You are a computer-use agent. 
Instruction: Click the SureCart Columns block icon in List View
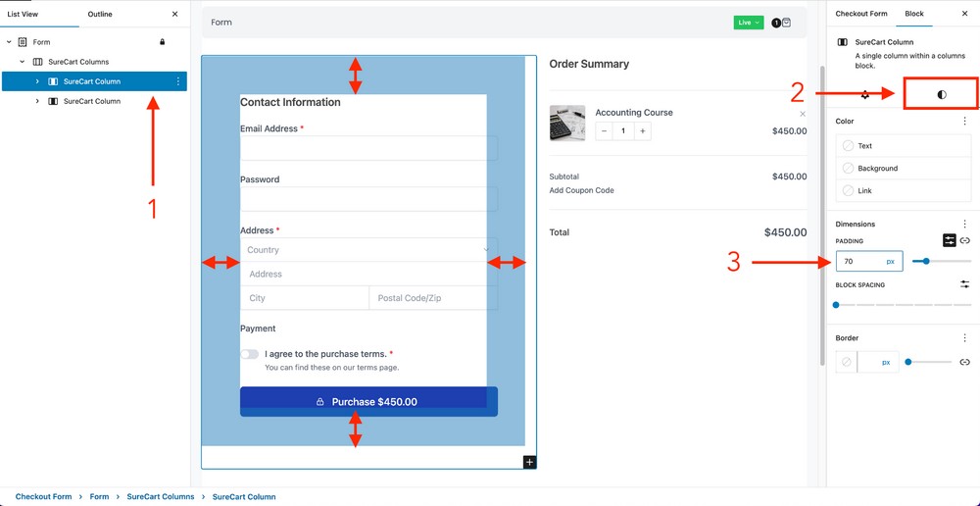click(x=37, y=62)
